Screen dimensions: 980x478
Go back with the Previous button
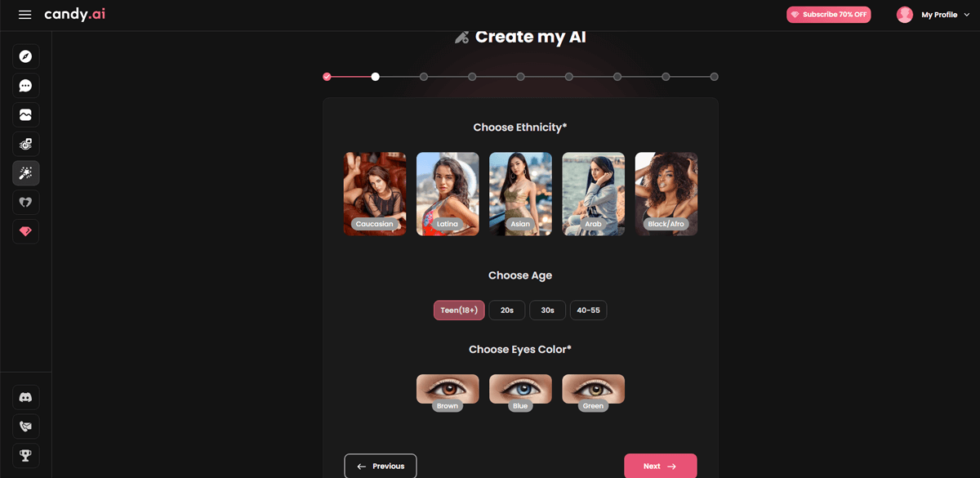[381, 466]
